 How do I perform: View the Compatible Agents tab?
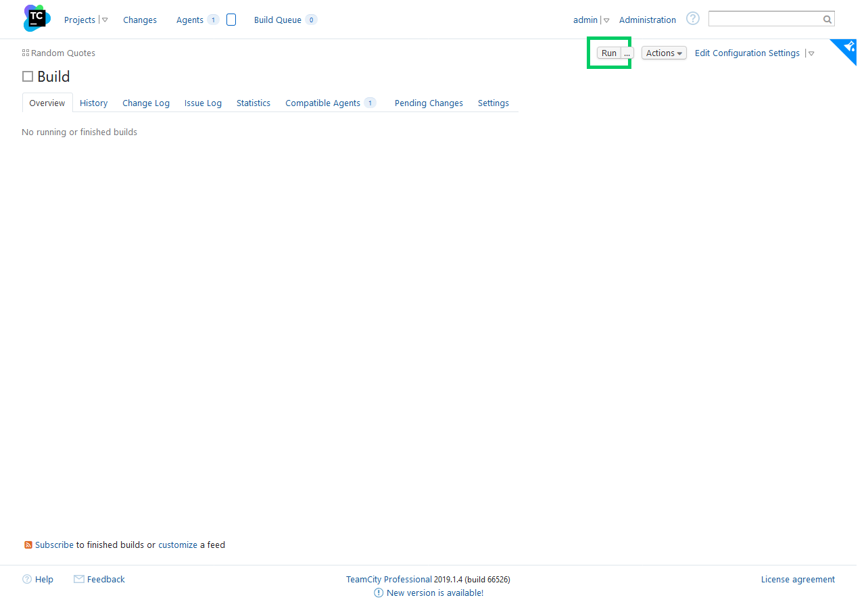click(322, 103)
